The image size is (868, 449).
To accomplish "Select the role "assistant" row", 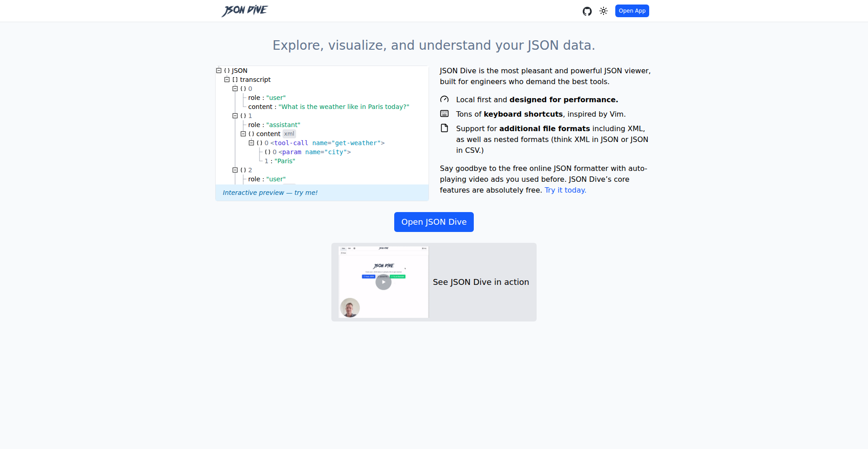I will pyautogui.click(x=274, y=125).
